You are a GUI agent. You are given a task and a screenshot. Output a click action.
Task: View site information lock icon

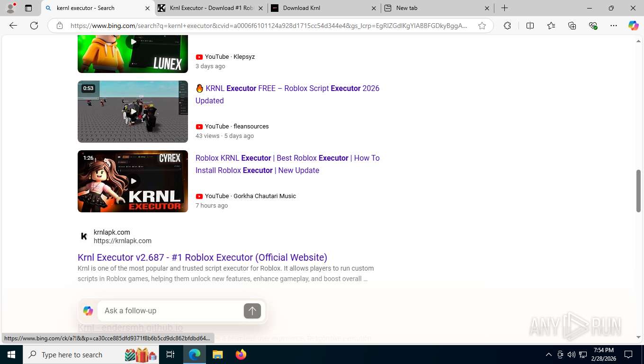tap(60, 26)
